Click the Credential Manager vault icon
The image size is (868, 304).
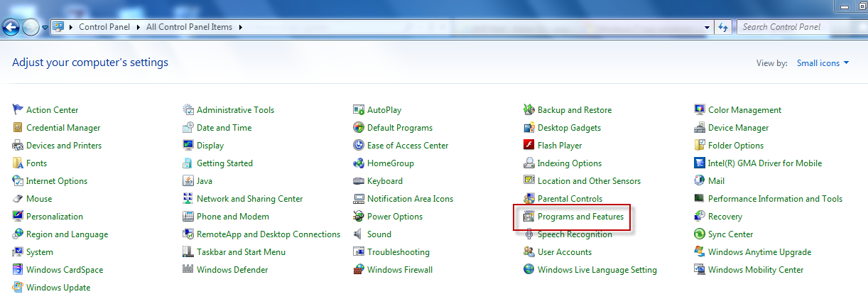pos(18,127)
